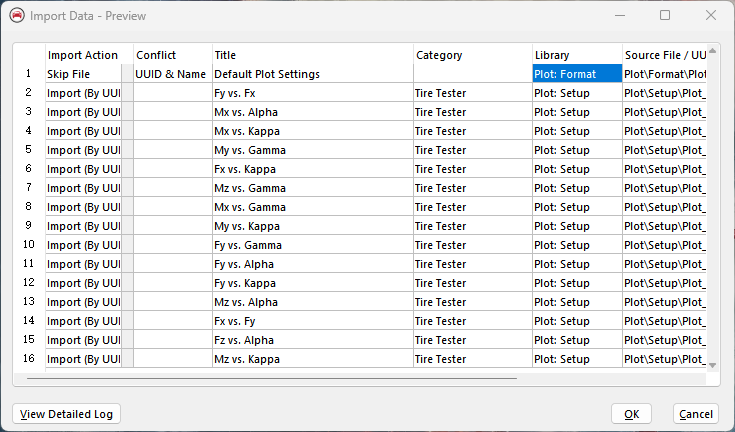This screenshot has height=432, width=735.
Task: Click the app icon in the title bar
Action: click(x=16, y=16)
